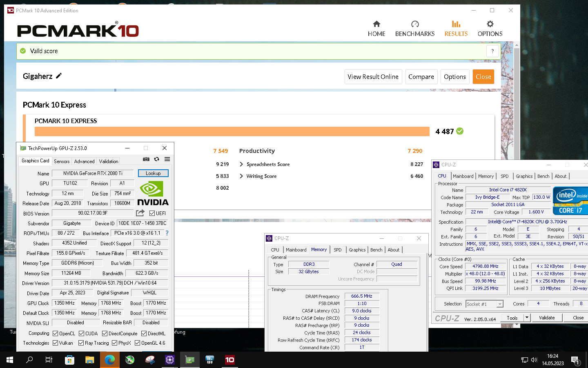
Task: Launch Microsoft Edge from taskbar
Action: (x=110, y=360)
